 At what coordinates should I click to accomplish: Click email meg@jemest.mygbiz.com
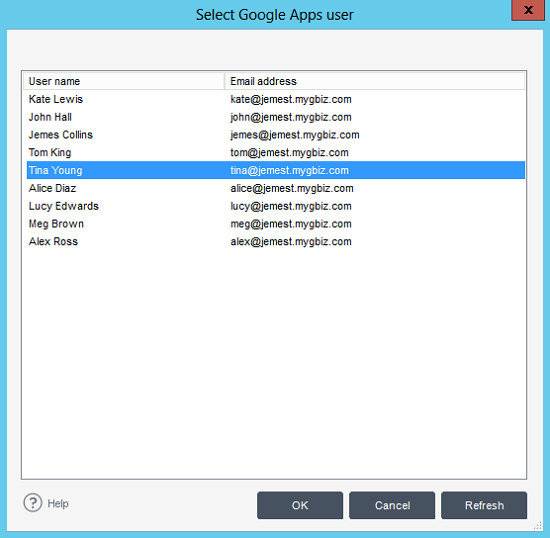pos(291,224)
